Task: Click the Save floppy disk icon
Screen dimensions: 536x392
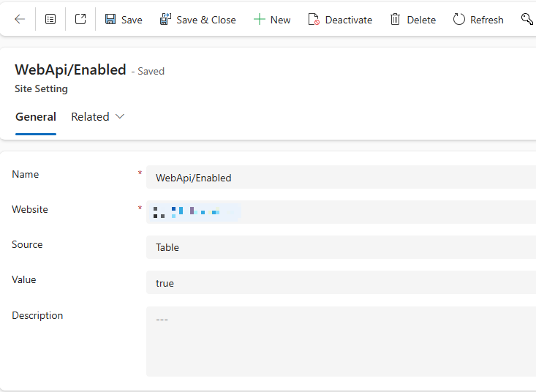Action: click(x=110, y=20)
